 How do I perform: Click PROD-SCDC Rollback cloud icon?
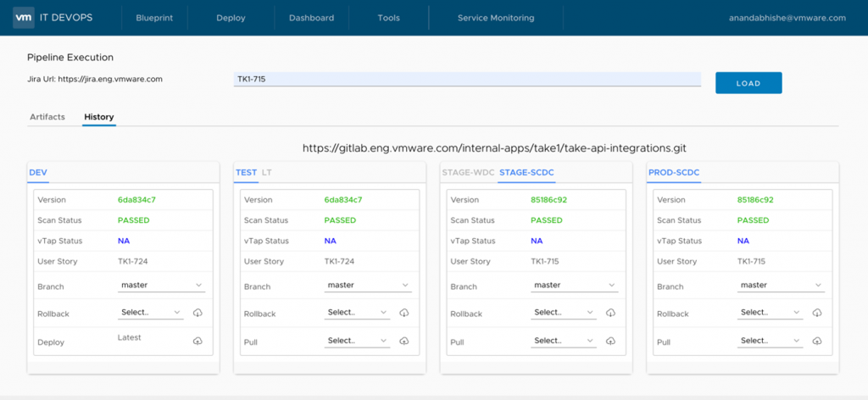click(x=817, y=313)
